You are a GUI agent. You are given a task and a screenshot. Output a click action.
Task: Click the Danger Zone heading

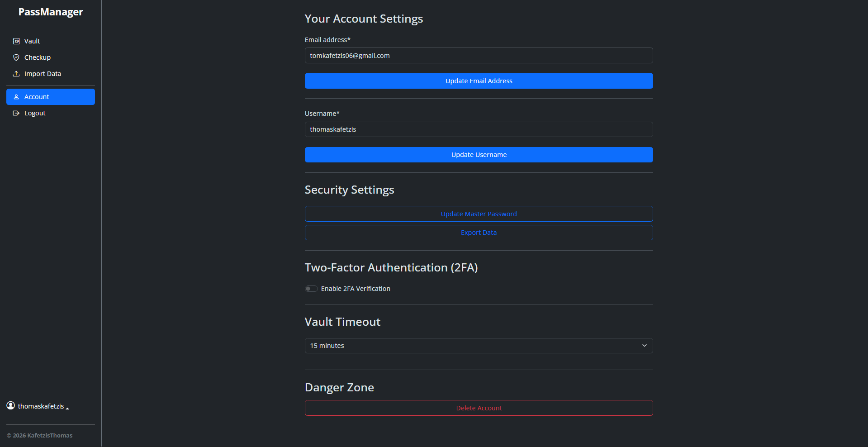(x=339, y=387)
